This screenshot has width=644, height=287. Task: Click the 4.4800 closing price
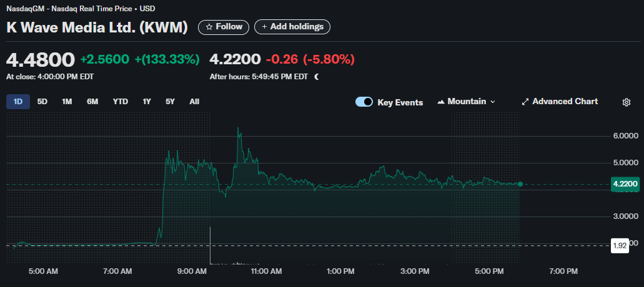point(41,60)
